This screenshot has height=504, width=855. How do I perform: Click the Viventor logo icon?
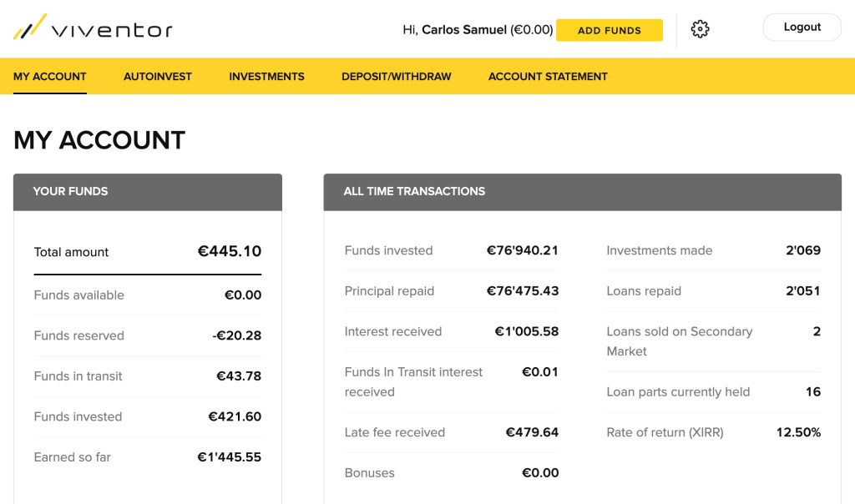pyautogui.click(x=29, y=28)
